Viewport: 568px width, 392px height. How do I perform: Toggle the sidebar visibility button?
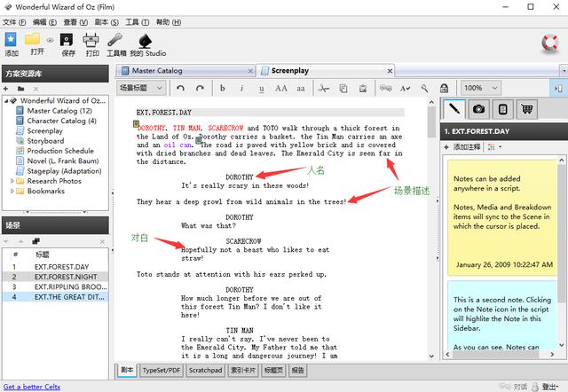click(558, 89)
